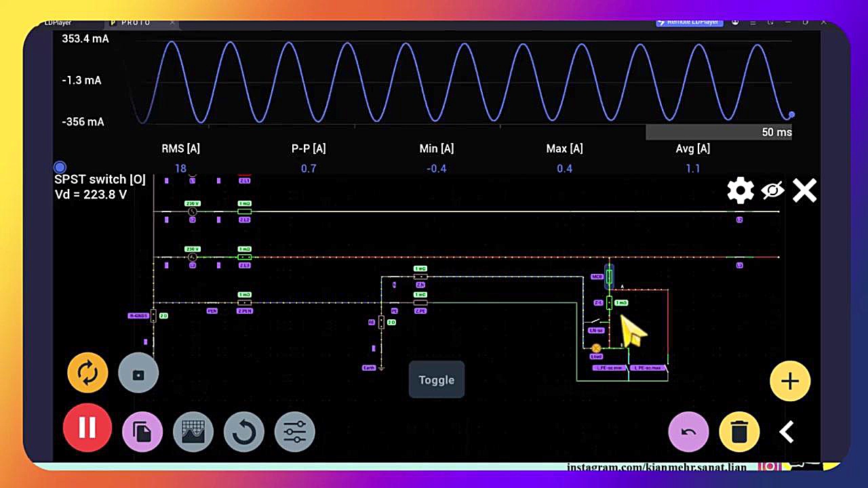Select the L3 230 V voltage source
Screen dimensions: 868x488
pos(192,258)
